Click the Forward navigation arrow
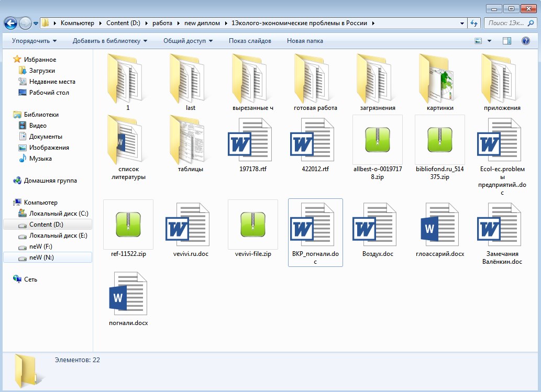Screen dimensions: 541x392 [25, 23]
